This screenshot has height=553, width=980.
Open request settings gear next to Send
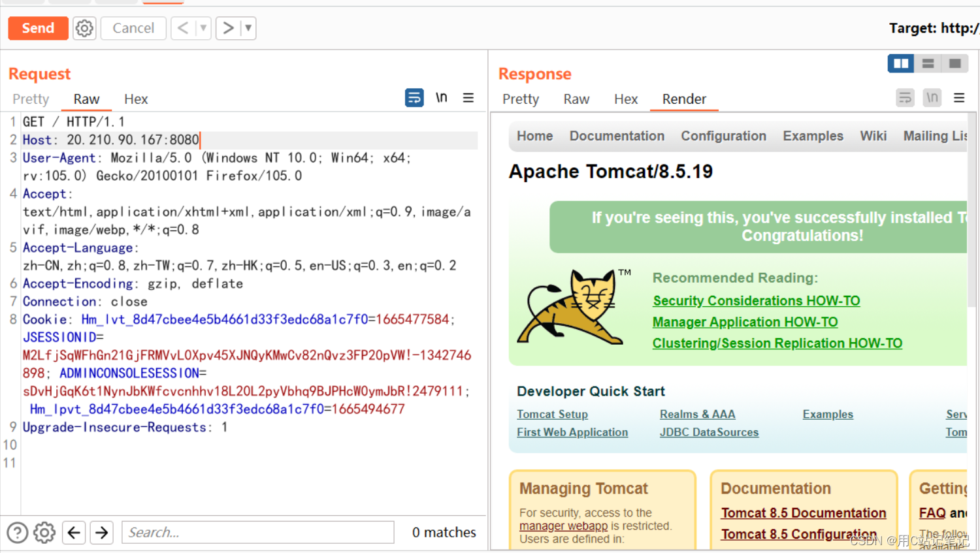84,28
